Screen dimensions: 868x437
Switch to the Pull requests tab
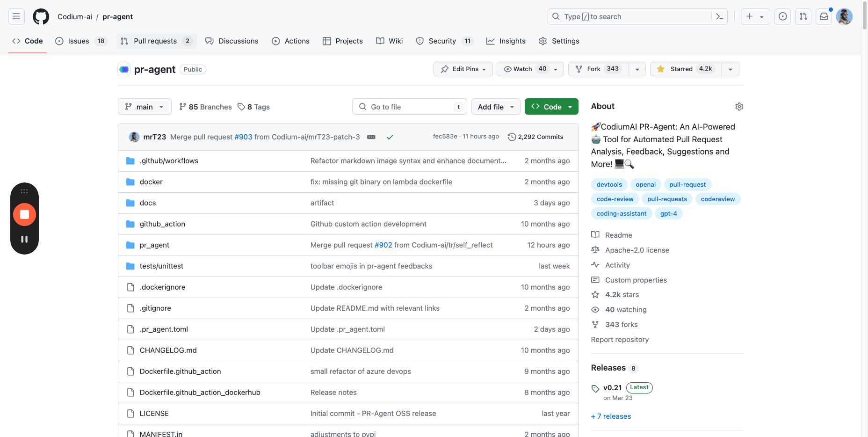coord(157,41)
